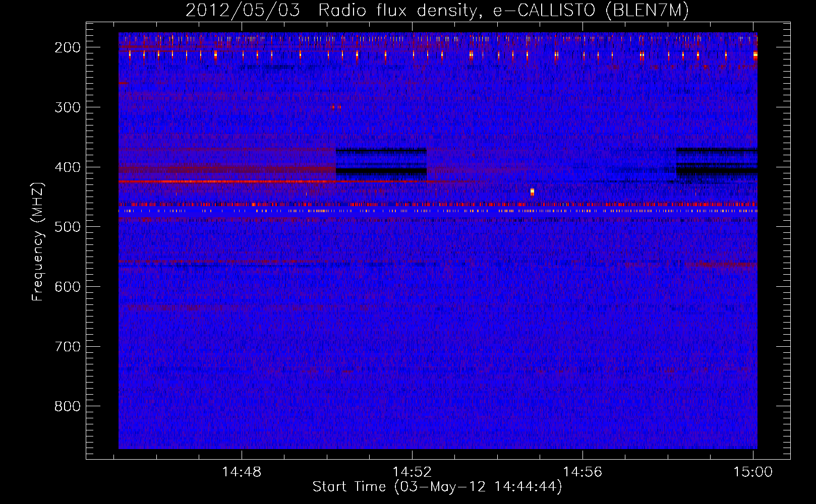Click the 800 frequency tick label
This screenshot has width=816, height=504.
tap(68, 406)
